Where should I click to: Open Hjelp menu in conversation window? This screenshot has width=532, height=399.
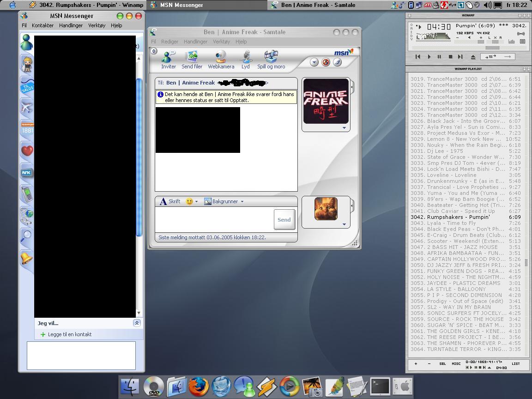pyautogui.click(x=241, y=42)
